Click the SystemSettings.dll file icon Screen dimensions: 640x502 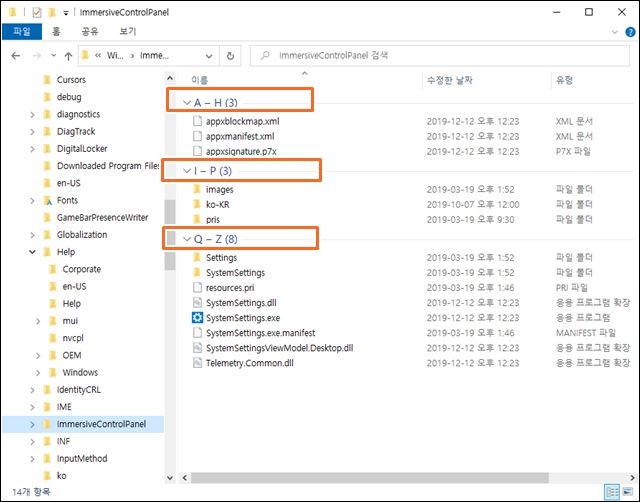coord(197,302)
